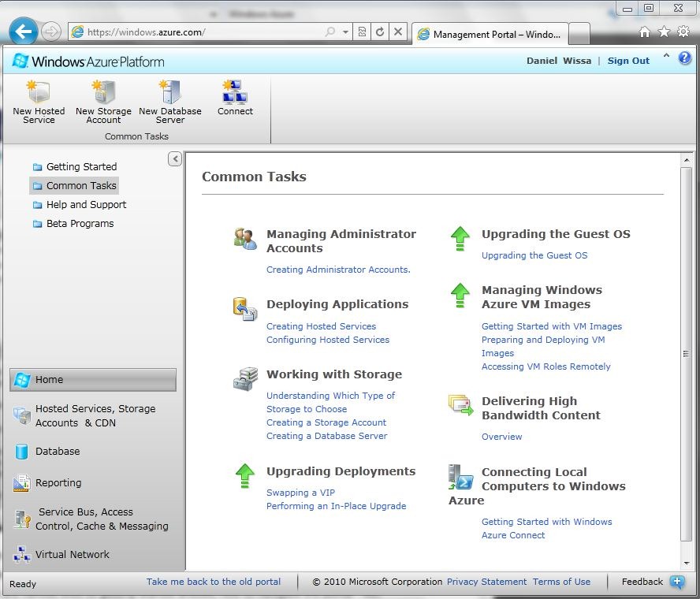Open Creating Hosted Services link
The width and height of the screenshot is (700, 599).
321,326
